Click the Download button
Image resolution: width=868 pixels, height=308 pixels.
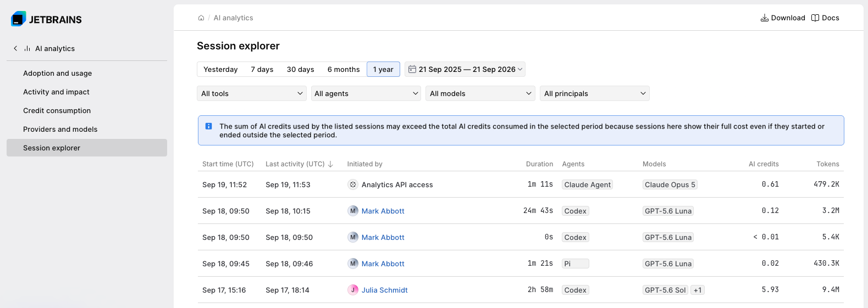[x=783, y=18]
